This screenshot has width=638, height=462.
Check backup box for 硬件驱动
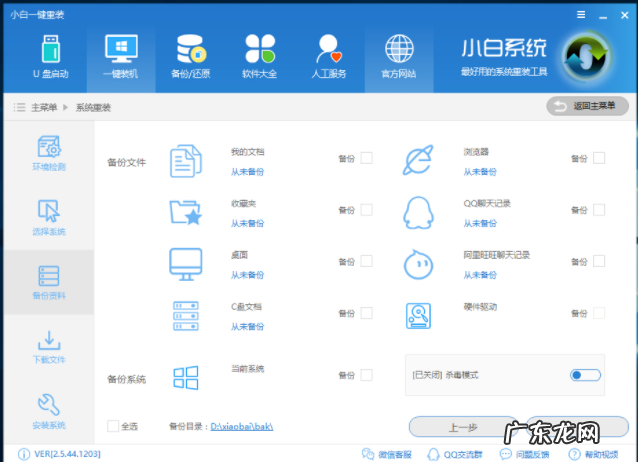tap(599, 313)
